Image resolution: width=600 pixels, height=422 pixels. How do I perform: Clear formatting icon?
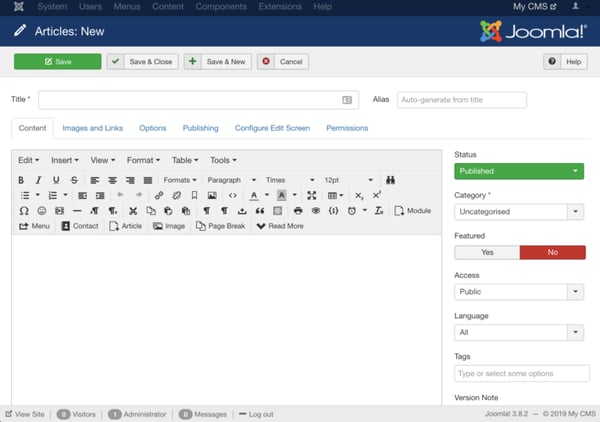click(379, 211)
